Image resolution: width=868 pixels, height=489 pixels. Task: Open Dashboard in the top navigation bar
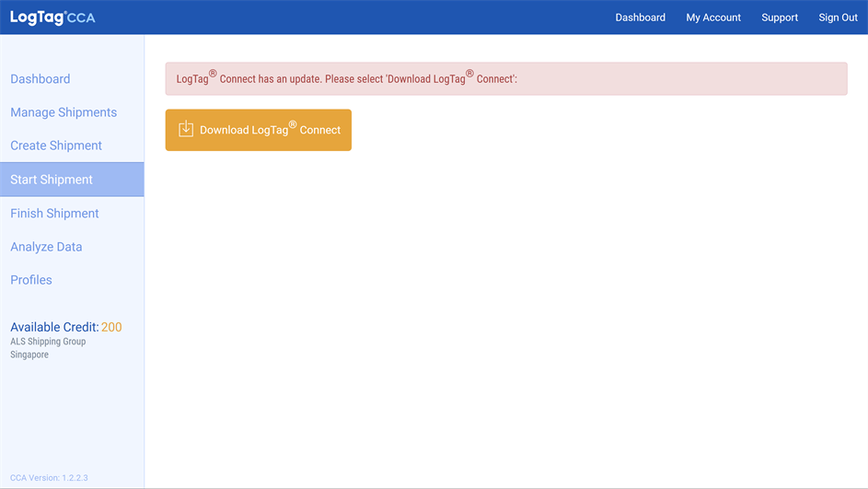[x=640, y=17]
